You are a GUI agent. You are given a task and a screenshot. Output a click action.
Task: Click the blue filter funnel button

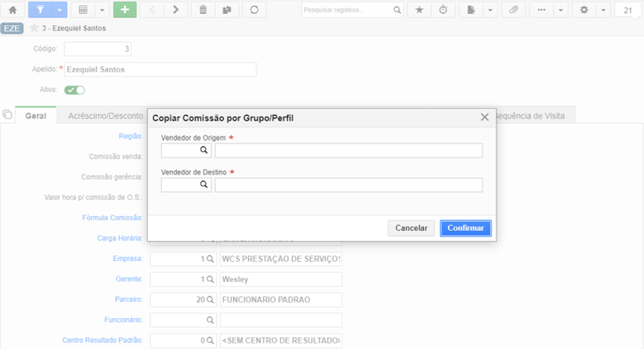(x=40, y=10)
